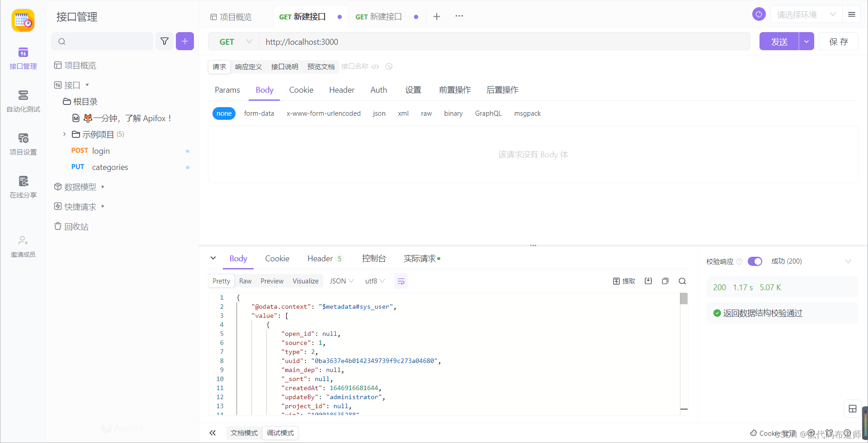
Task: Collapse the sidebar with the double-chevron icon
Action: pos(212,433)
